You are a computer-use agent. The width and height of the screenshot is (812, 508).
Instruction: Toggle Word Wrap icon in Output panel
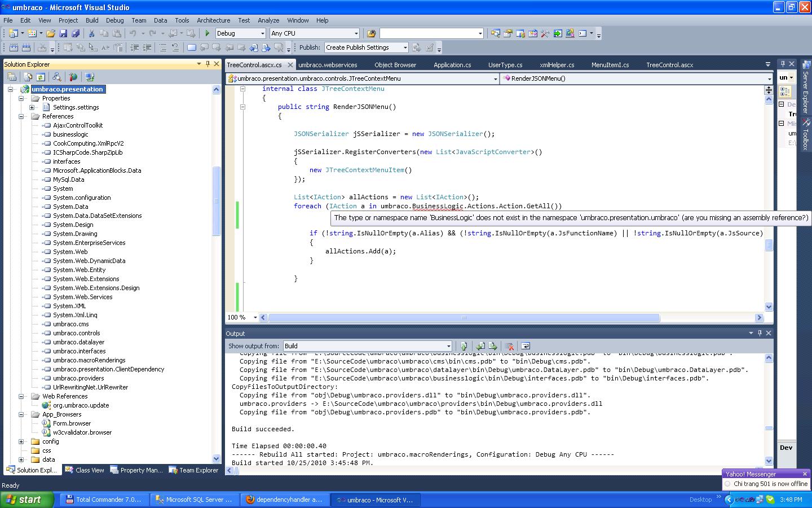pyautogui.click(x=526, y=346)
